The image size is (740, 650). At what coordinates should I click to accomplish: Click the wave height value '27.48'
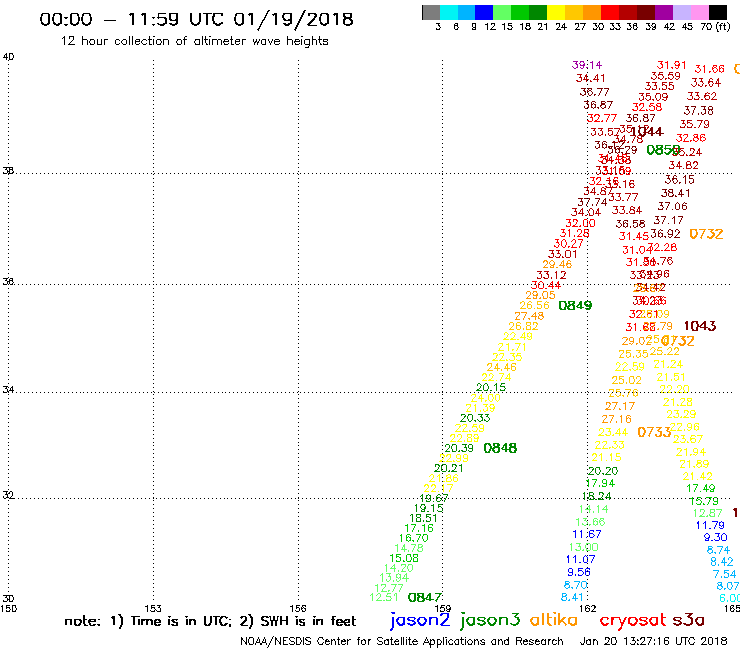point(529,316)
